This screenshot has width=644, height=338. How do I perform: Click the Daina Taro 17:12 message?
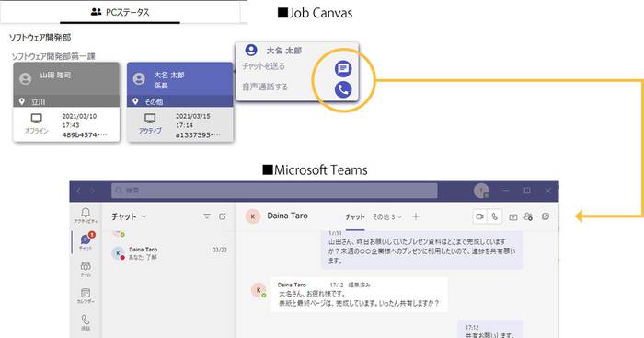pyautogui.click(x=359, y=295)
